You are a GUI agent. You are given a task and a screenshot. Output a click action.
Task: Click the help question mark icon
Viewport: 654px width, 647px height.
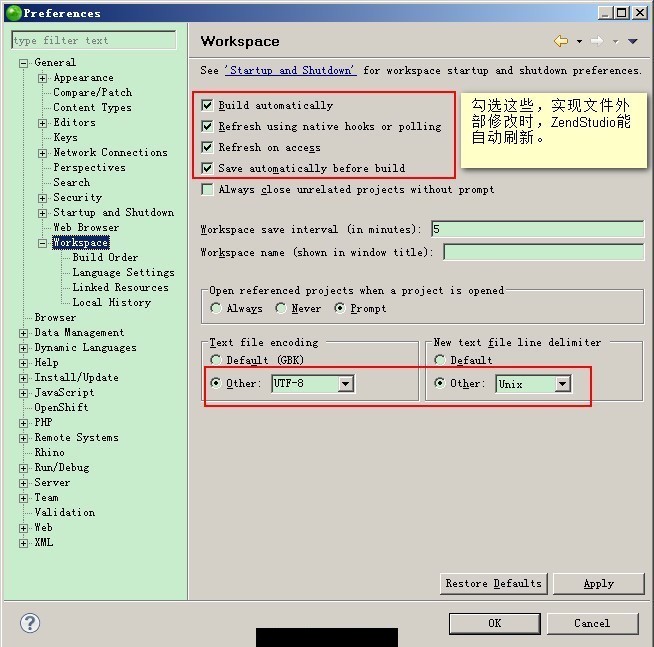[30, 623]
